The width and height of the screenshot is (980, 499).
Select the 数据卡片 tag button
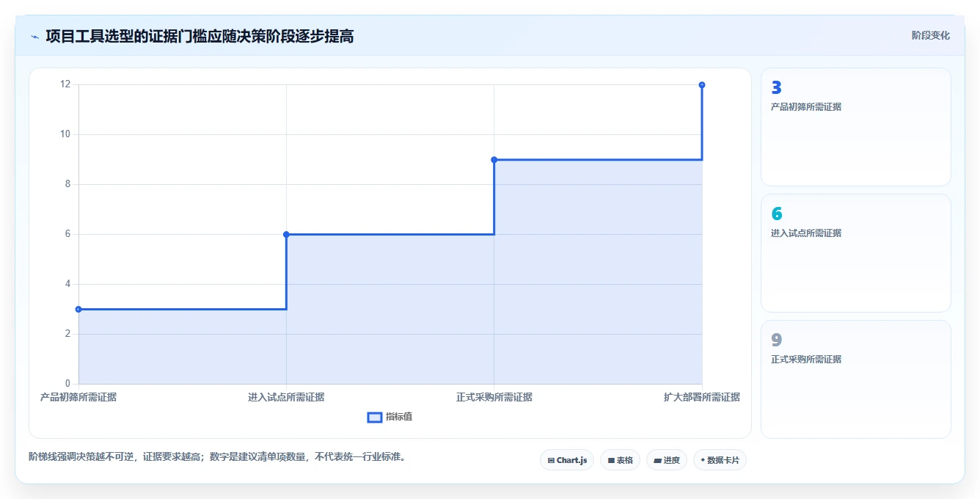point(720,460)
